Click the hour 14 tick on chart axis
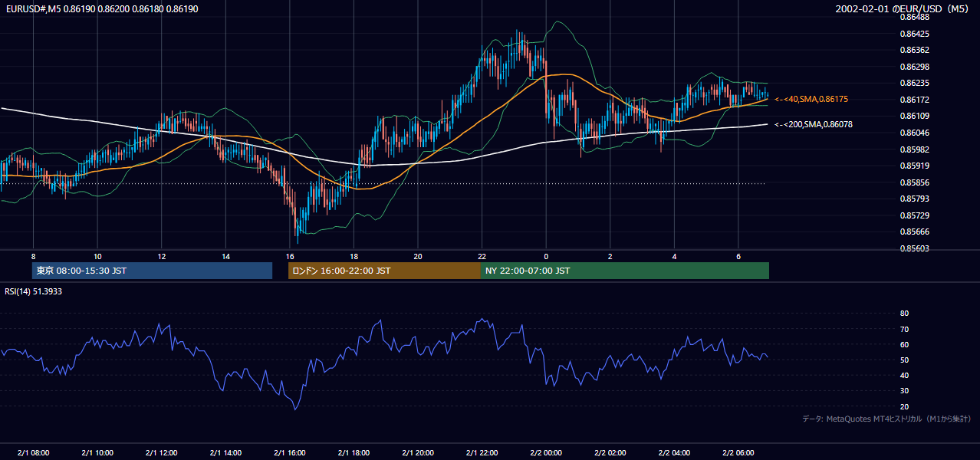Viewport: 980px width, 460px height. [225, 256]
